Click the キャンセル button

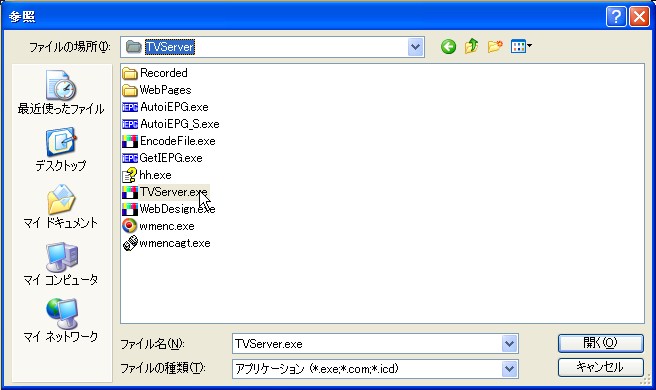point(600,367)
